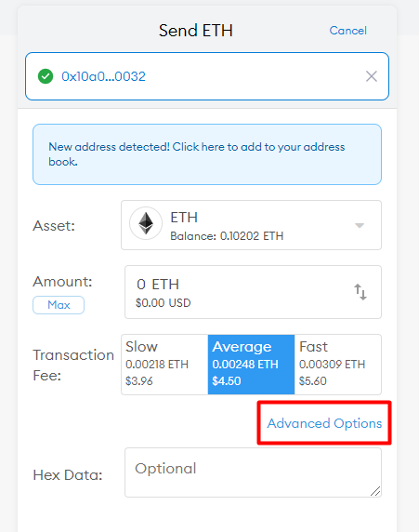Image resolution: width=419 pixels, height=532 pixels.
Task: Select the Fast transaction fee option
Action: click(338, 365)
